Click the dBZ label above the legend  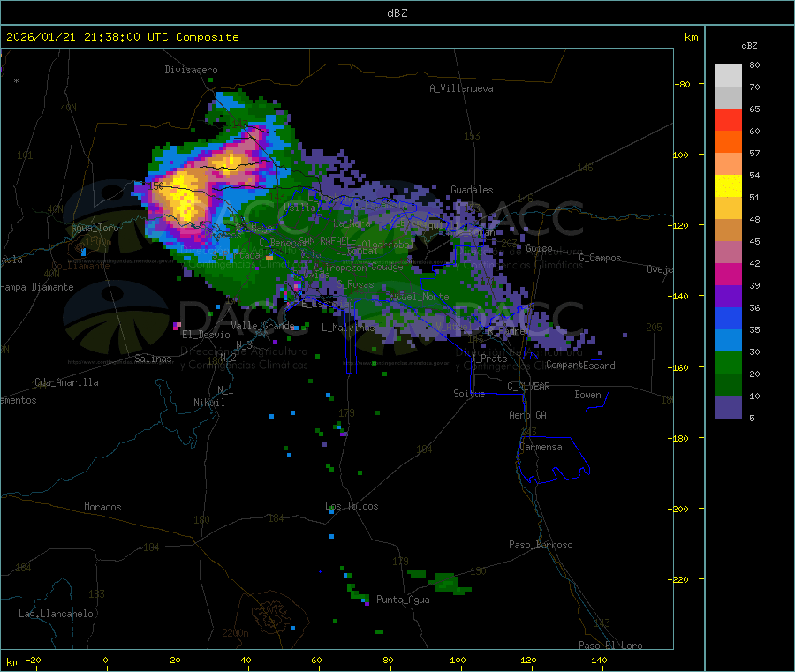tap(749, 46)
